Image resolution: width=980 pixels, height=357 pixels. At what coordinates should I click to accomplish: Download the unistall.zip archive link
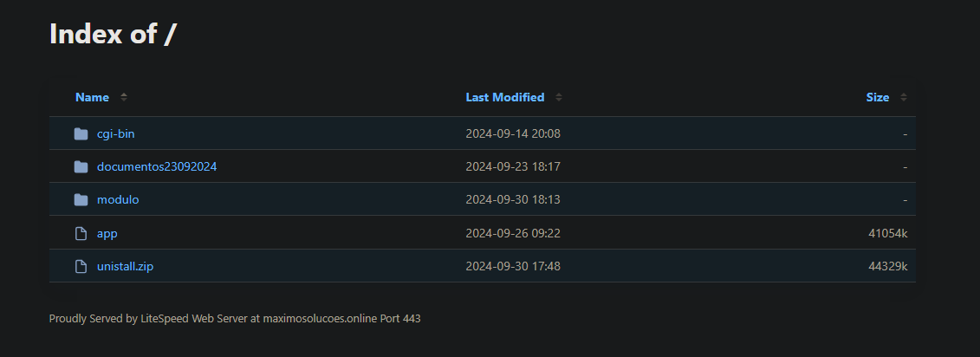coord(125,266)
